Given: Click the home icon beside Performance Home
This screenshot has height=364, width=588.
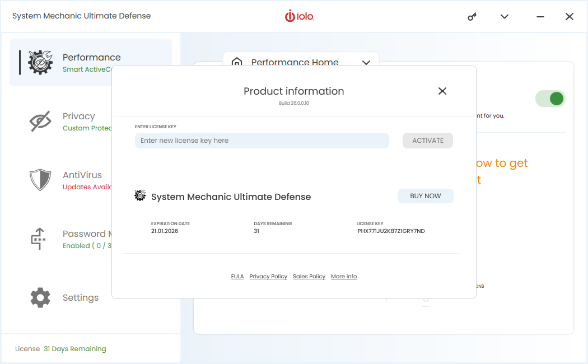Looking at the screenshot, I should (237, 62).
